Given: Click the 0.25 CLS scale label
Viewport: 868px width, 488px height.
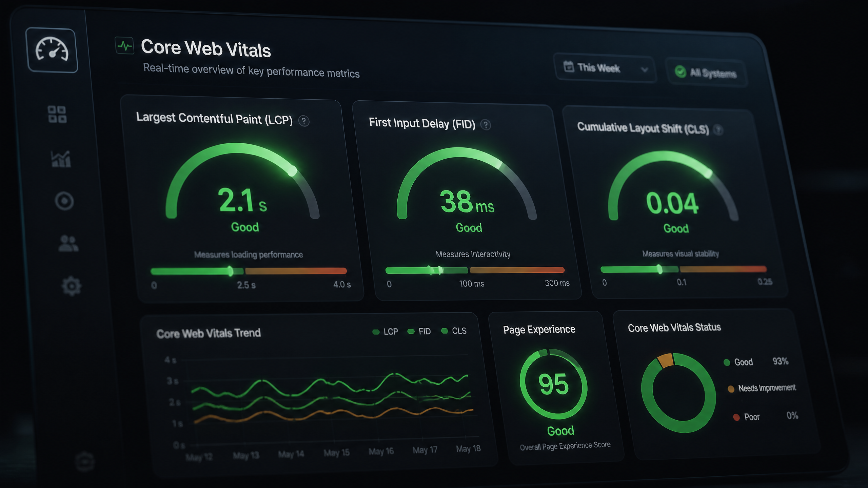Looking at the screenshot, I should pyautogui.click(x=765, y=282).
